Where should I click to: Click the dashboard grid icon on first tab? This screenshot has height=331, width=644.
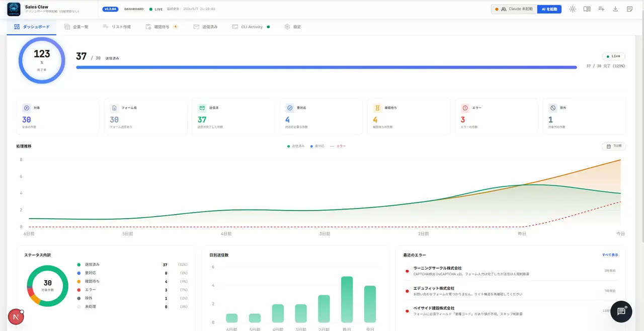click(17, 27)
